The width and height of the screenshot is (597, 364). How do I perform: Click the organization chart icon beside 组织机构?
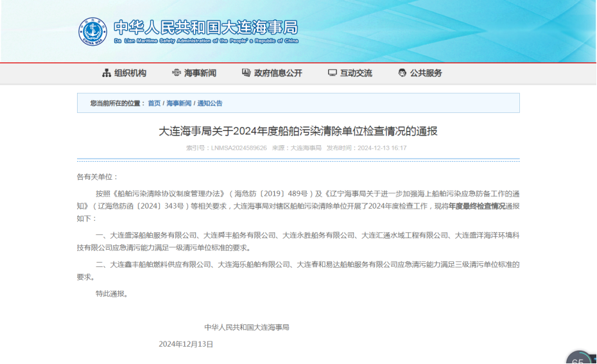tap(107, 73)
